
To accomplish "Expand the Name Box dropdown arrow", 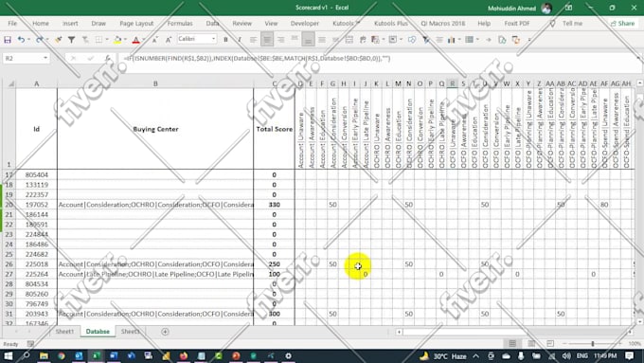I will 45,59.
